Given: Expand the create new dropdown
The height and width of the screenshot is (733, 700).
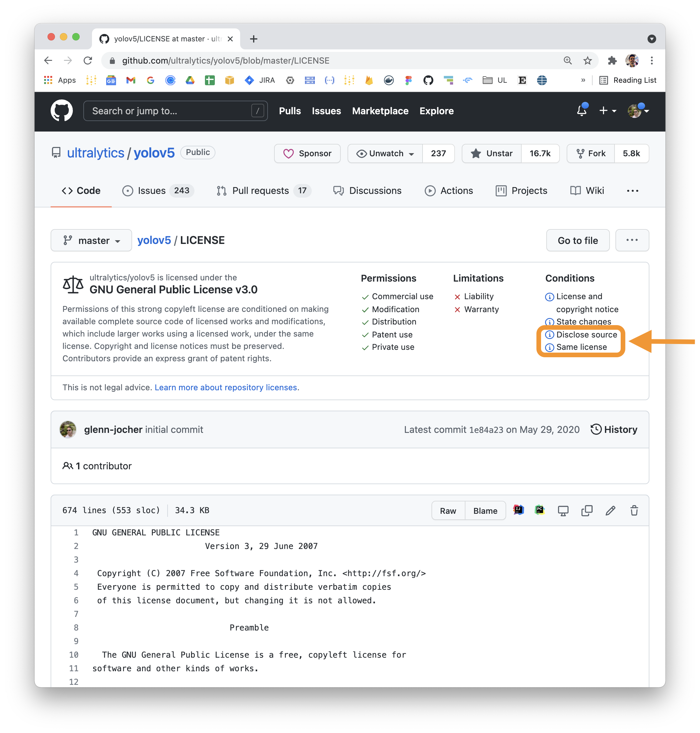Looking at the screenshot, I should [x=607, y=111].
